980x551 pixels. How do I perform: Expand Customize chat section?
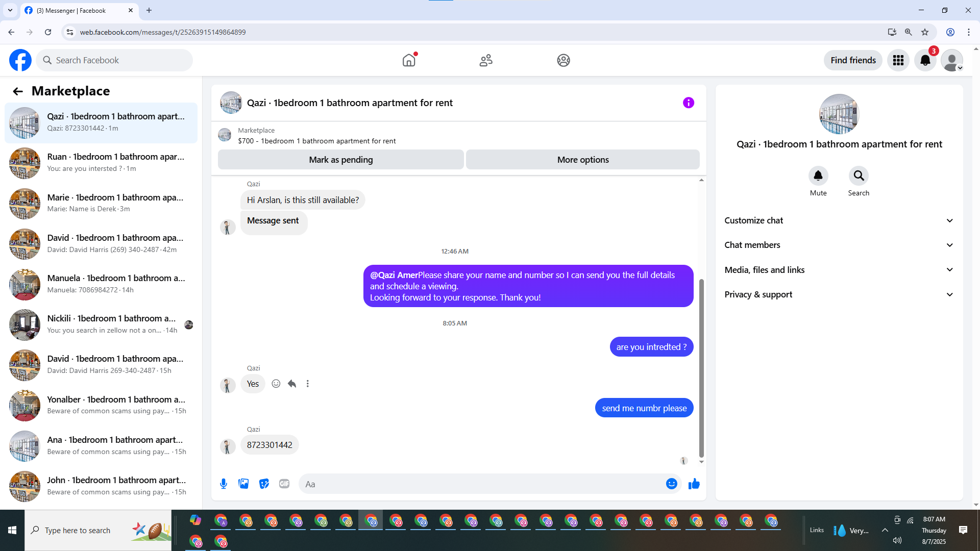(839, 220)
